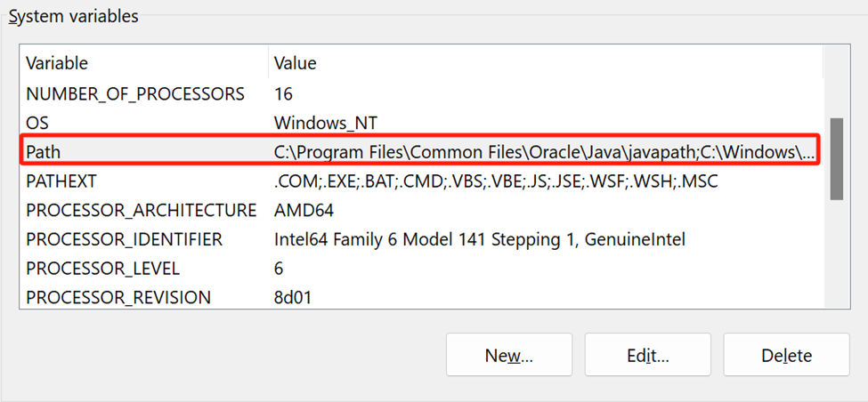
Task: Select the PROCESSOR_REVISION row
Action: 118,297
